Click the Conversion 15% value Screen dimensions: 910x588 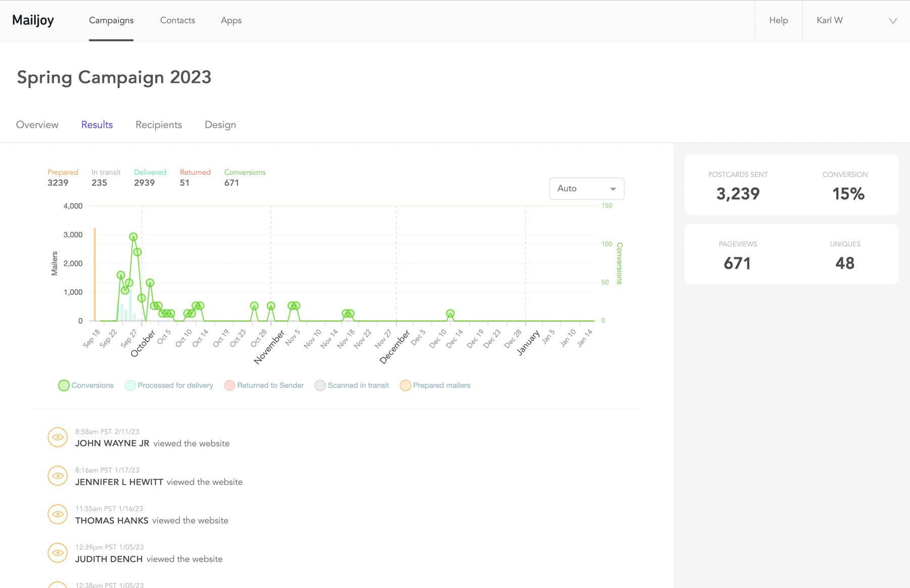(848, 194)
